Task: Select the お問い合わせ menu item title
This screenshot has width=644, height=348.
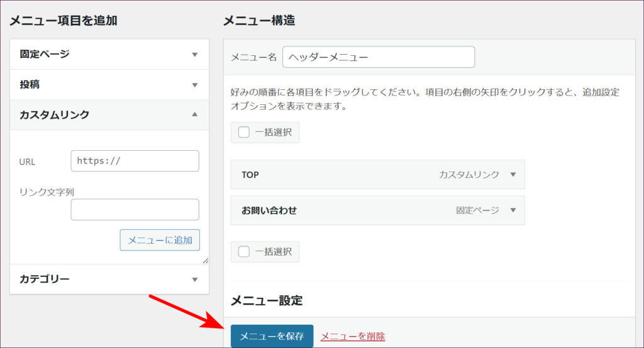Action: tap(269, 210)
